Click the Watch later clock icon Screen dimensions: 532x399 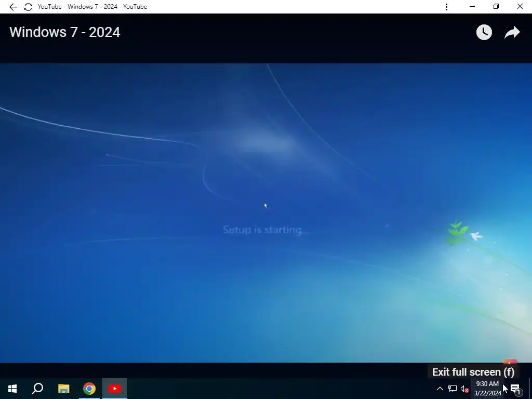[484, 32]
